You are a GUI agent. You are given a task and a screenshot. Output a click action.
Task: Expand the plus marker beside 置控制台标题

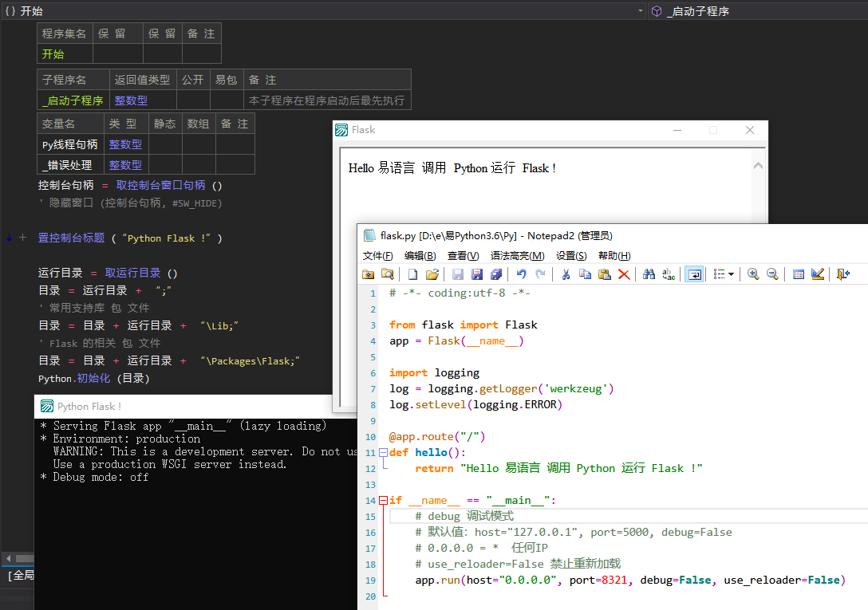(x=22, y=238)
